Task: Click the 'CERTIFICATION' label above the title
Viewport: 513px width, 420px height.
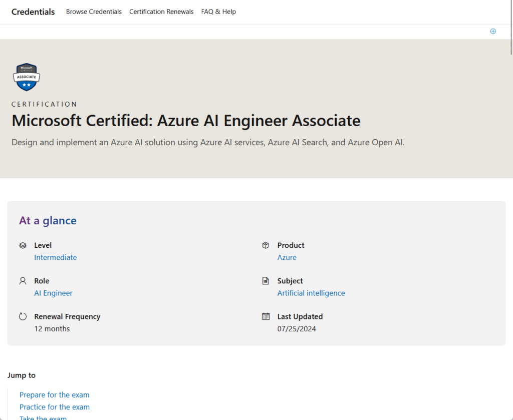Action: point(44,104)
